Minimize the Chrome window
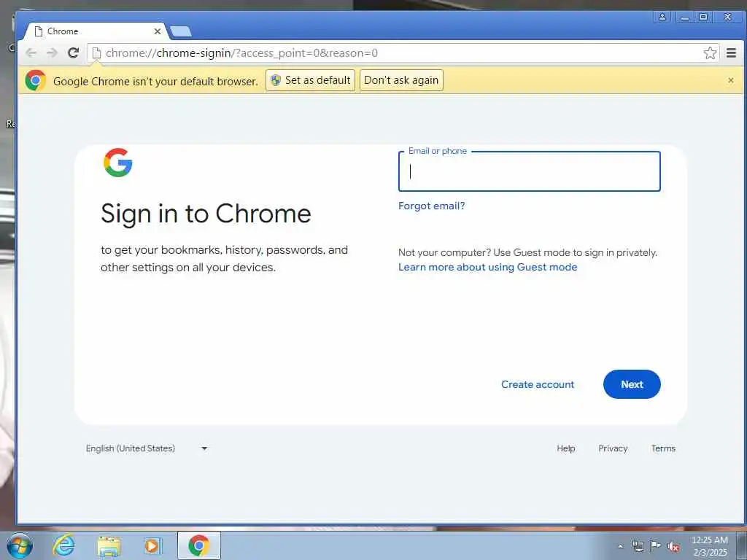The height and width of the screenshot is (560, 747). coord(684,17)
